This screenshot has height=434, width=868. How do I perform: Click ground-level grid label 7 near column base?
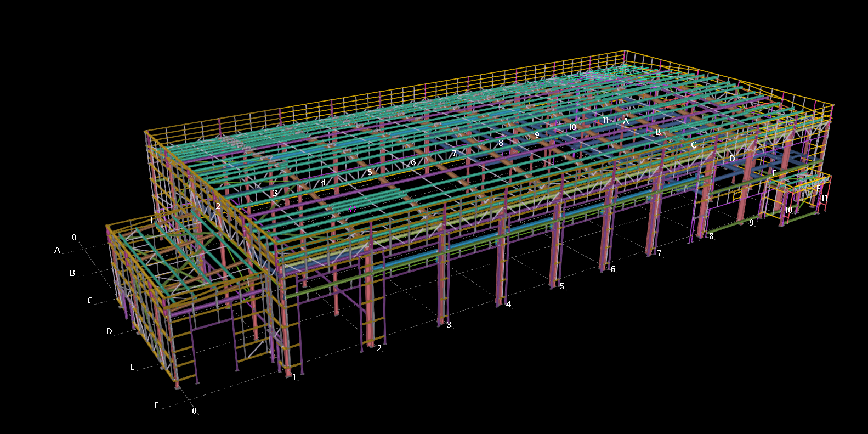click(x=659, y=253)
